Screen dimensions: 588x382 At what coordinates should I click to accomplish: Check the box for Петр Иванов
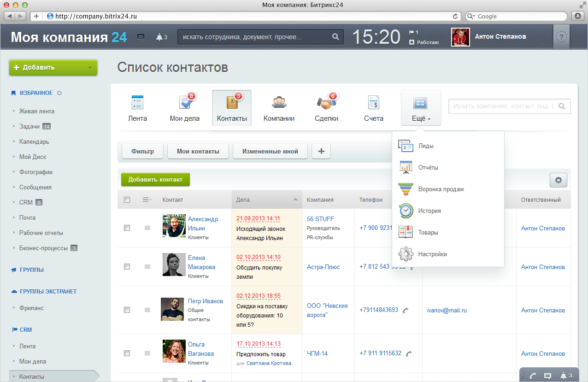coord(127,310)
